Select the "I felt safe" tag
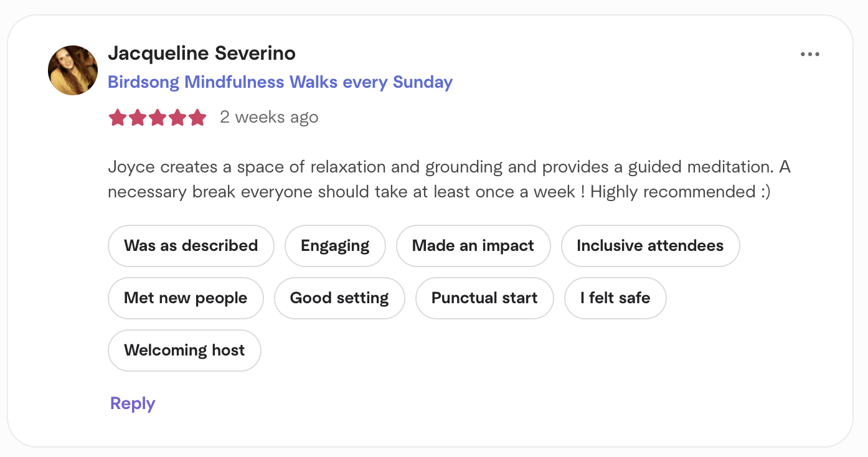 click(615, 298)
